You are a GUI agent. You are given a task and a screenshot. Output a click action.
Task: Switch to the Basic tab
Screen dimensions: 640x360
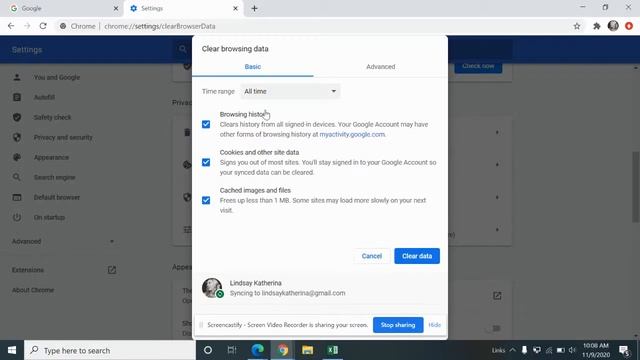tap(253, 67)
